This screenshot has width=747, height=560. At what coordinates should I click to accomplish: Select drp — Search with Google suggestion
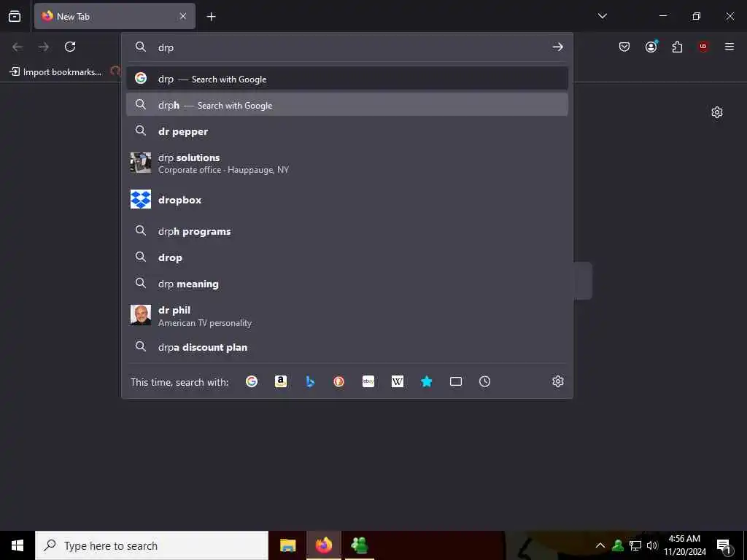[347, 79]
